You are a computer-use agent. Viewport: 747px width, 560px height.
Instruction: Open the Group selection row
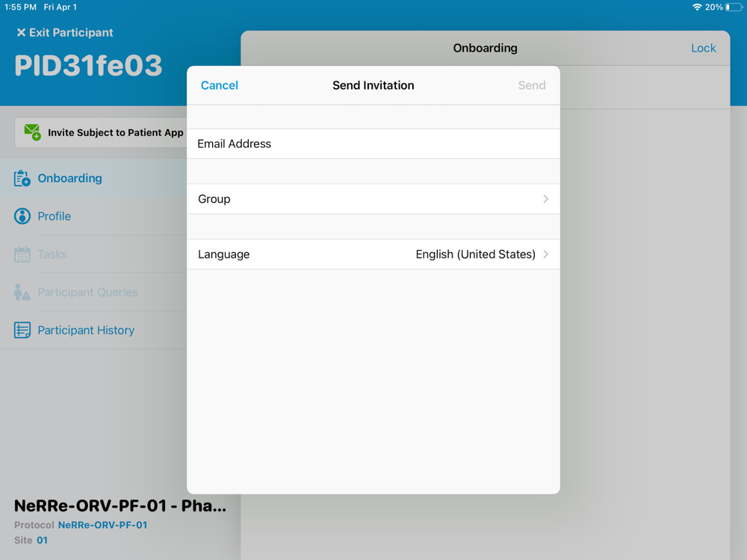click(373, 199)
